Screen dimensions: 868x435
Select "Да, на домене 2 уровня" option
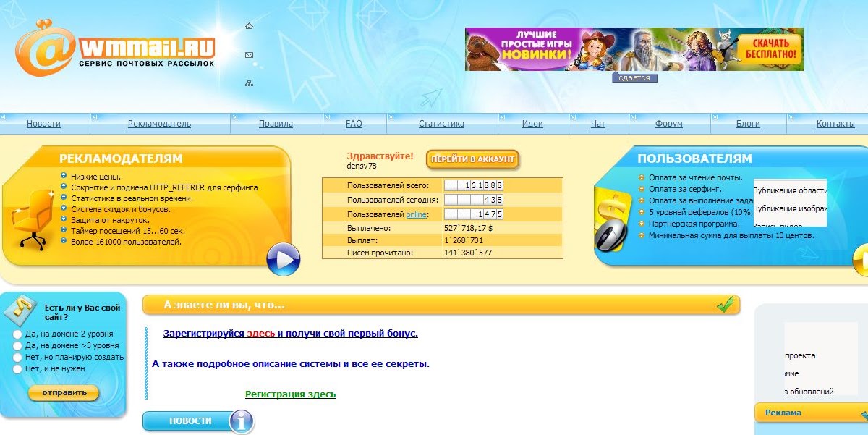[18, 334]
